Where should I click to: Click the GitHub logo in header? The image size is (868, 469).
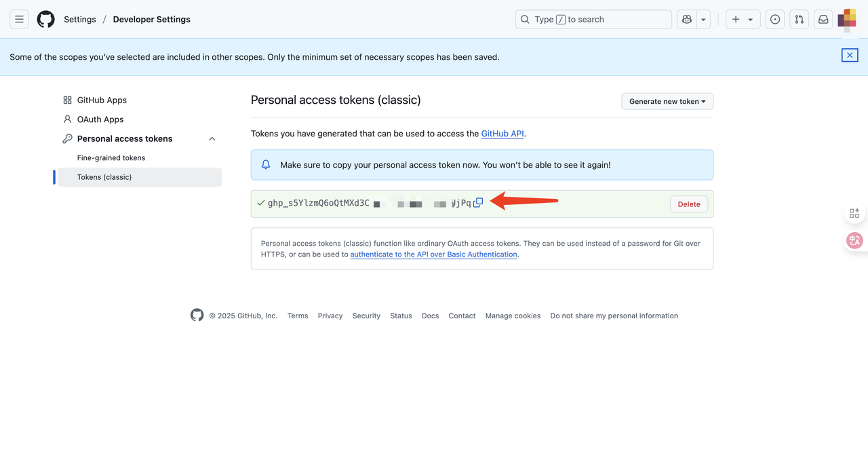coord(45,20)
